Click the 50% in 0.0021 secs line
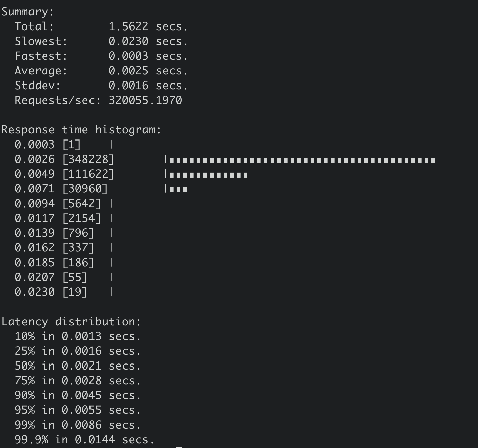The height and width of the screenshot is (448, 478). pyautogui.click(x=78, y=366)
